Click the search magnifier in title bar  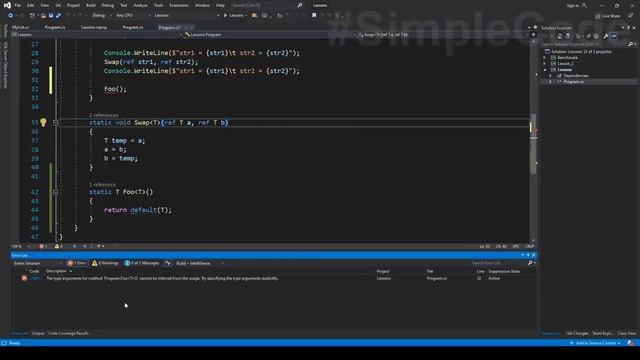pos(300,5)
